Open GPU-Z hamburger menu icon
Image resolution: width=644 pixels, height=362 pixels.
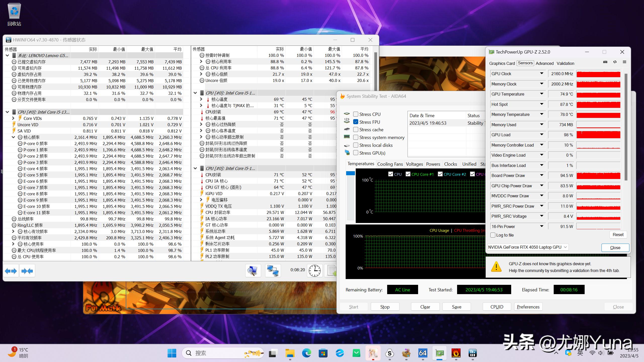pyautogui.click(x=624, y=62)
